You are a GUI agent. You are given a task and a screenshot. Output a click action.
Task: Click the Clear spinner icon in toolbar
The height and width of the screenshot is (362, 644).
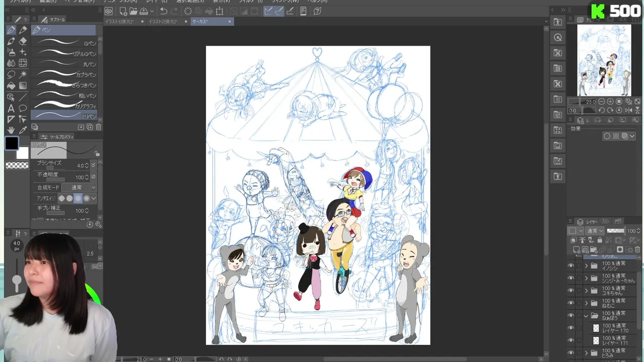188,11
